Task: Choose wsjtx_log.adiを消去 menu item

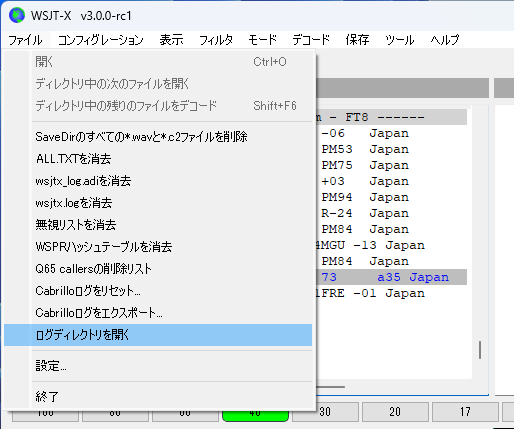Action: [x=158, y=181]
